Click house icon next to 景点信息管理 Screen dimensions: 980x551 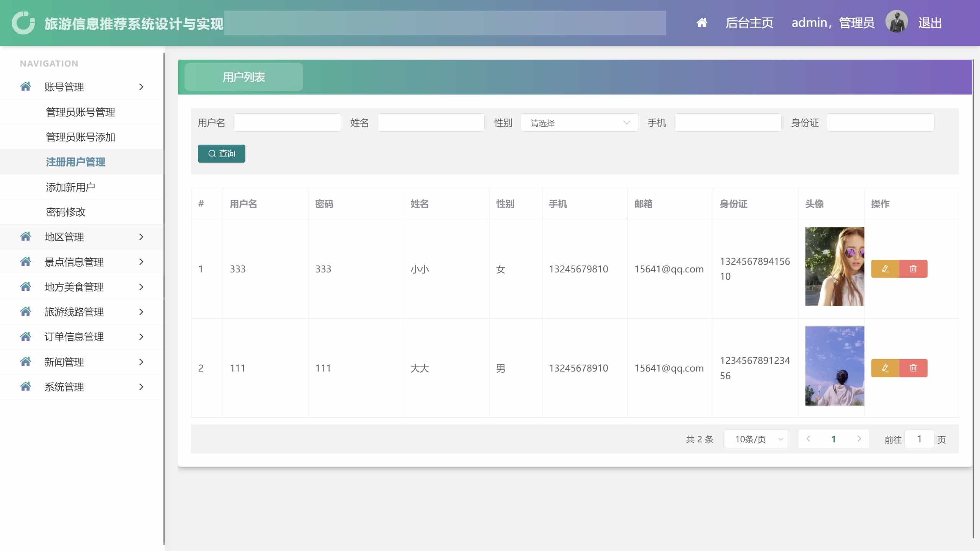tap(26, 262)
